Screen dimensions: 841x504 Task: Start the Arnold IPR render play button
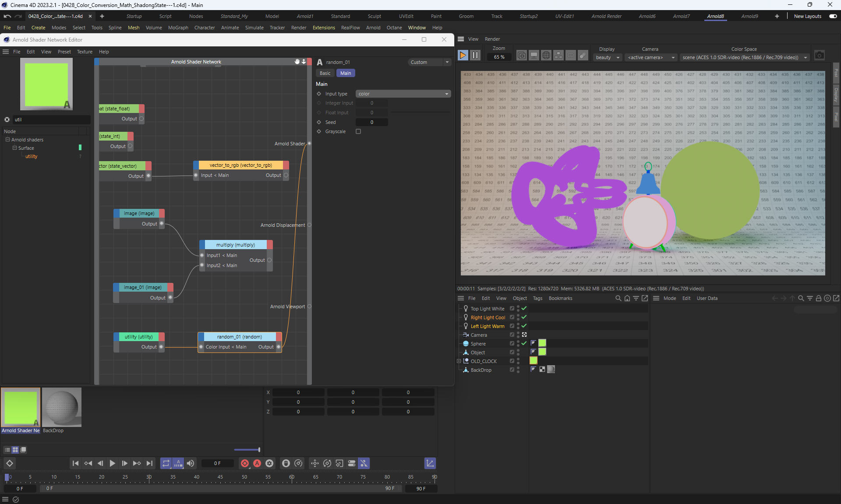pos(463,56)
